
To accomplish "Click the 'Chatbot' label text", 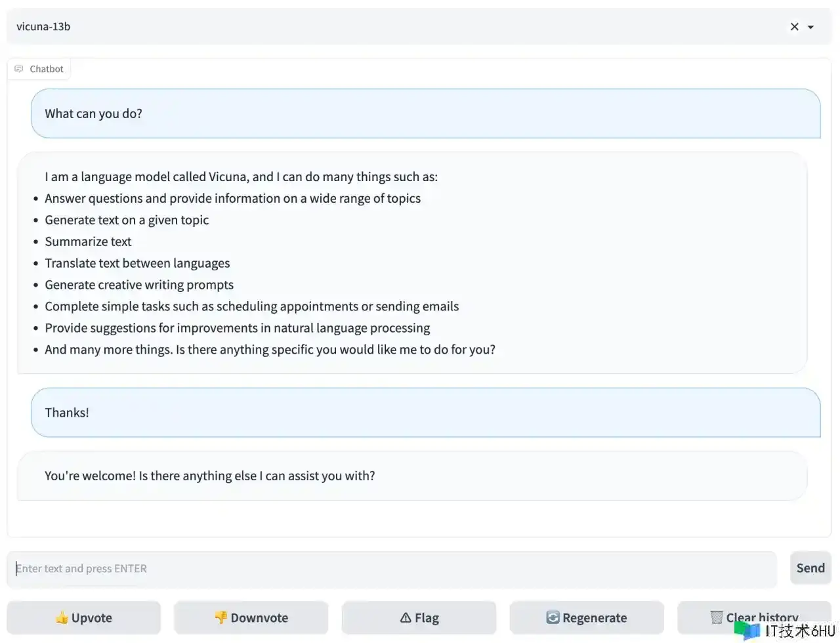I will click(47, 69).
